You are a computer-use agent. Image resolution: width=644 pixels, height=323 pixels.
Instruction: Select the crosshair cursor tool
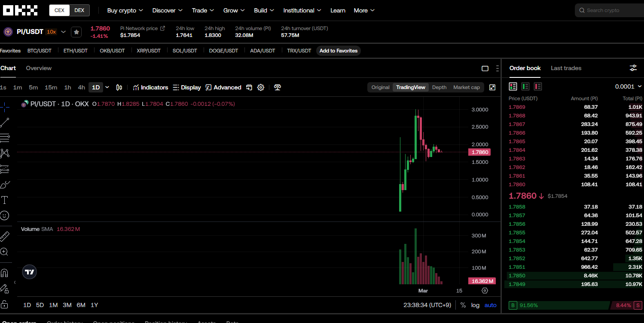5,107
